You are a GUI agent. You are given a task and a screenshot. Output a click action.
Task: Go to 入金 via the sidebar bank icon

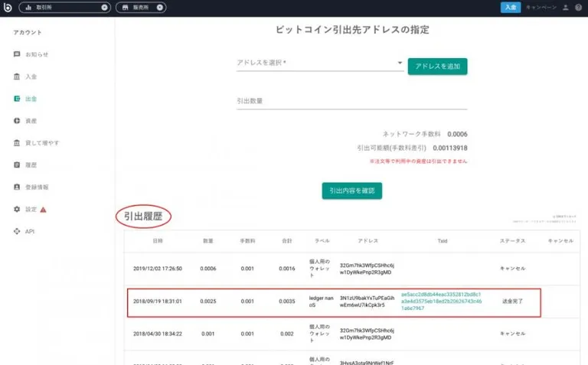click(17, 77)
